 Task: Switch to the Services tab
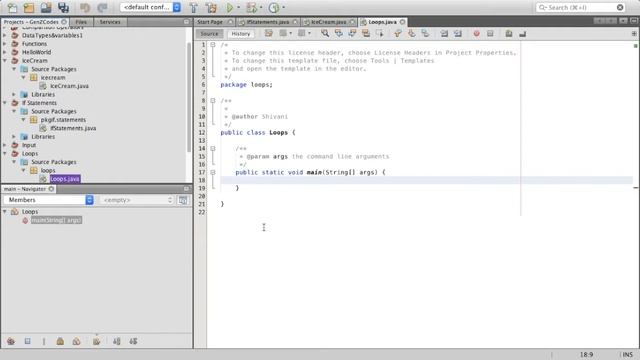[110, 22]
